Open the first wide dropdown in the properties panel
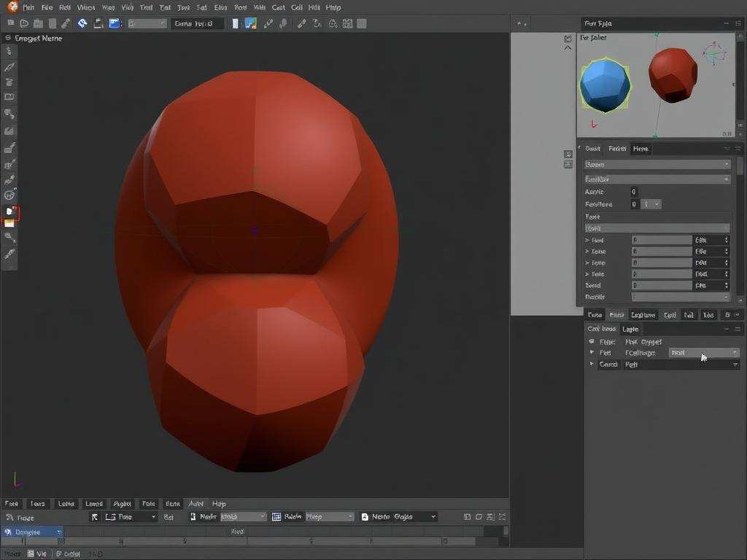The height and width of the screenshot is (560, 747). pos(657,165)
